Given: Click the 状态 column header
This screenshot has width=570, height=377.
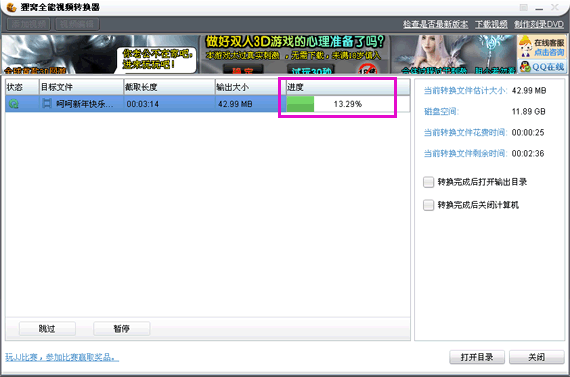Looking at the screenshot, I should [22, 87].
